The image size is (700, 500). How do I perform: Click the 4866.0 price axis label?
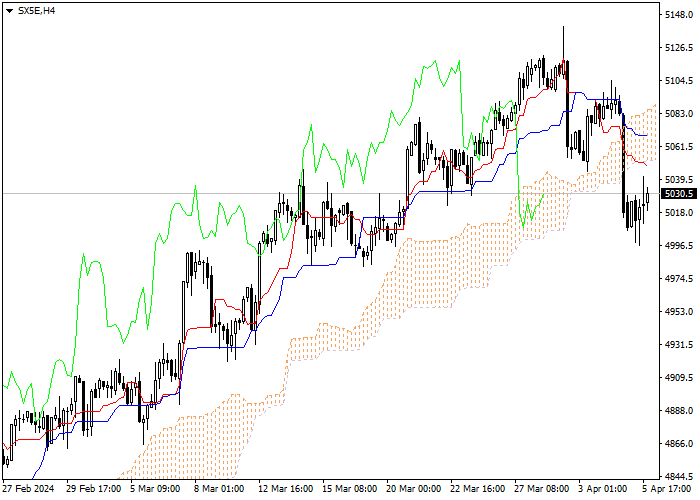679,444
